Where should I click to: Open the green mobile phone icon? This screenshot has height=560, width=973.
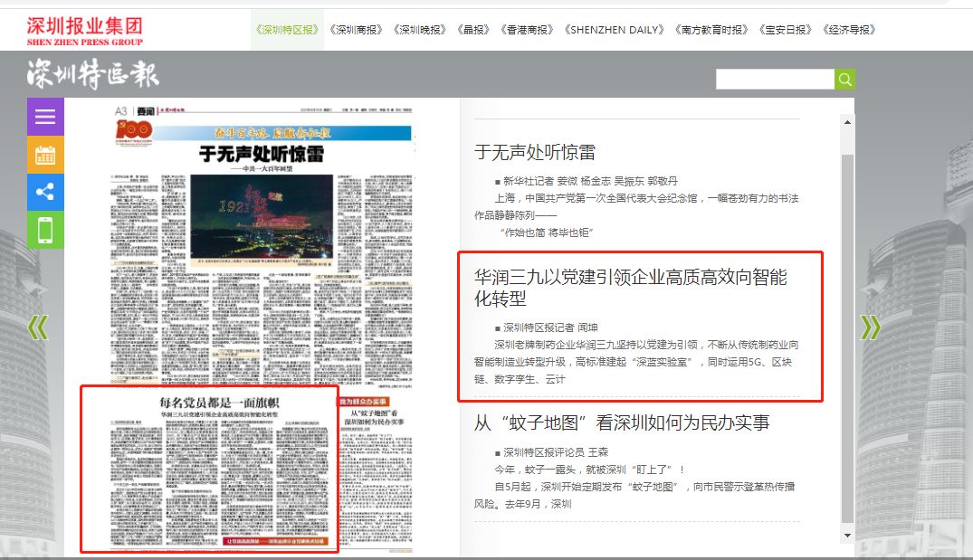45,230
